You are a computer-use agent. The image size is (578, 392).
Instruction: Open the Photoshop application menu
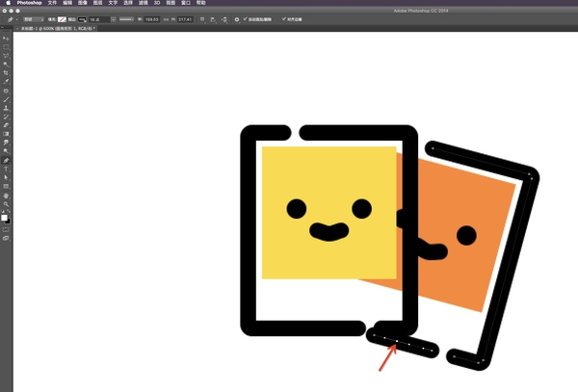point(29,3)
